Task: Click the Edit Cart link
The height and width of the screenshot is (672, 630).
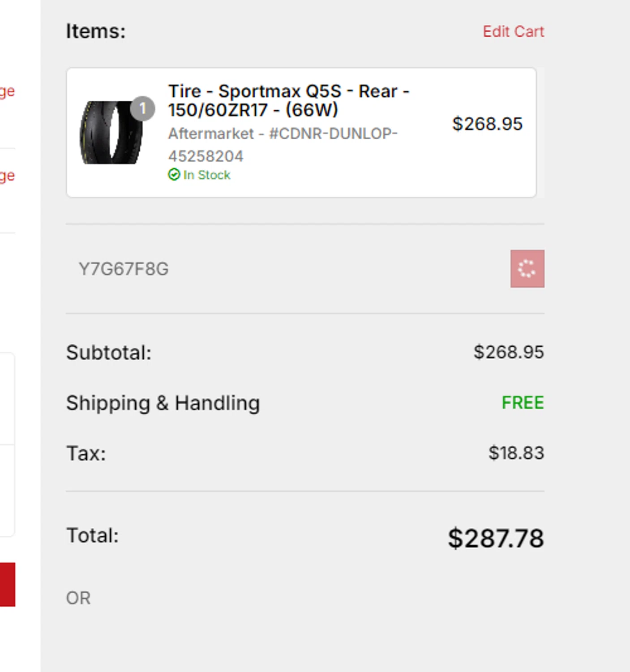Action: coord(513,31)
